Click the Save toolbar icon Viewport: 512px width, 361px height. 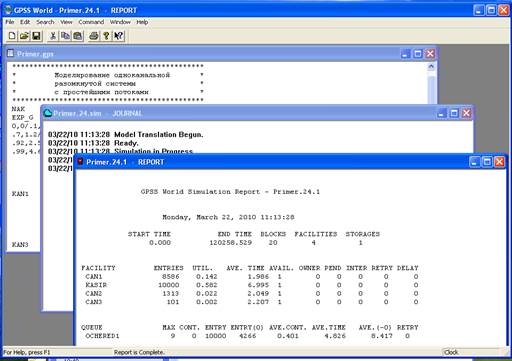tap(36, 36)
